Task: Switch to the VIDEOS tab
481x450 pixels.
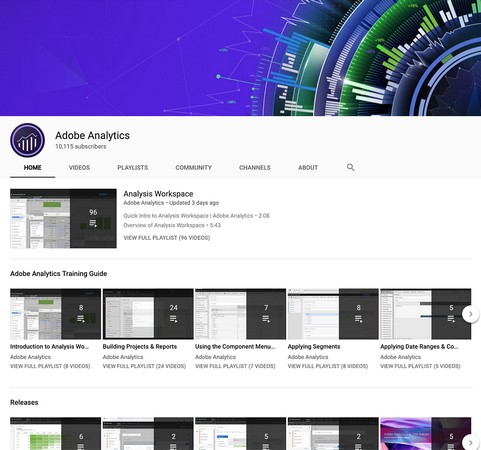Action: click(x=79, y=168)
